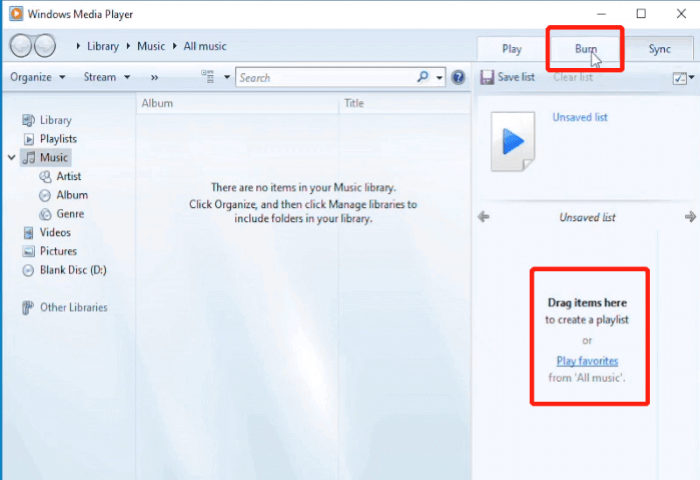The width and height of the screenshot is (700, 480).
Task: Click the Save list floppy disk icon
Action: (486, 77)
